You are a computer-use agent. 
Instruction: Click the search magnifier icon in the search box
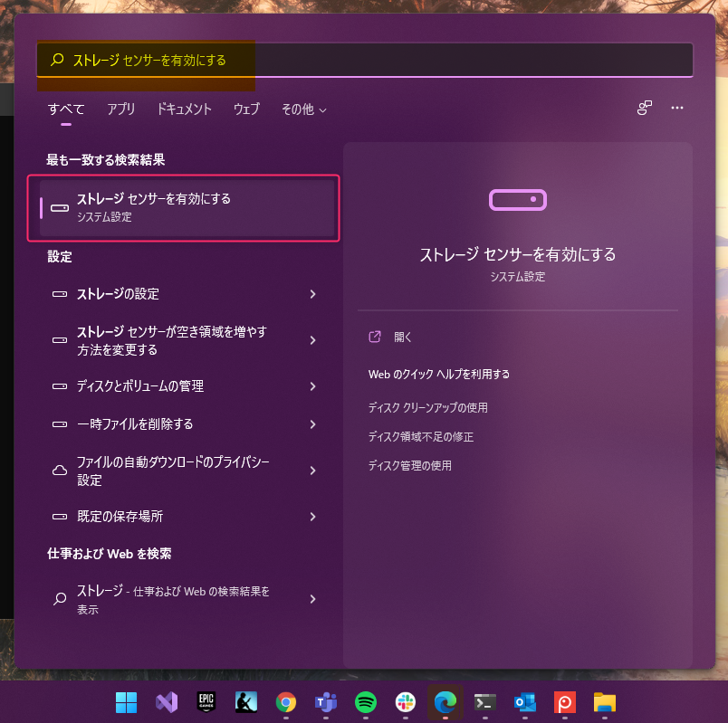point(56,59)
